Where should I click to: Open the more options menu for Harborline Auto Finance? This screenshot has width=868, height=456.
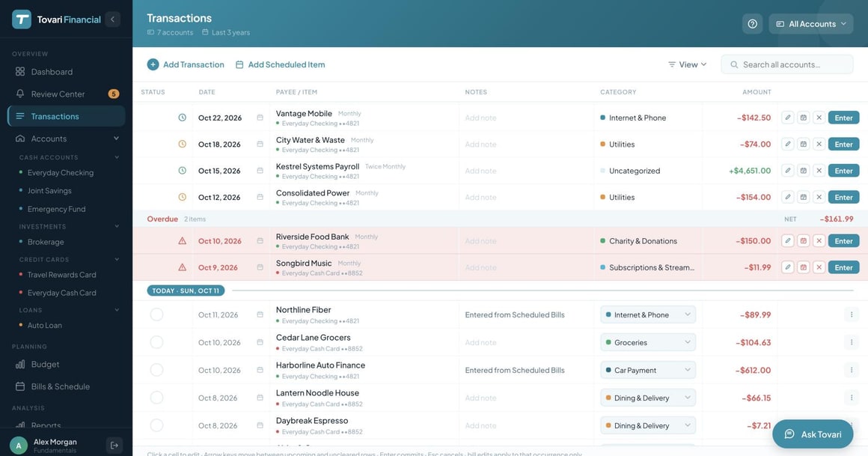click(852, 370)
